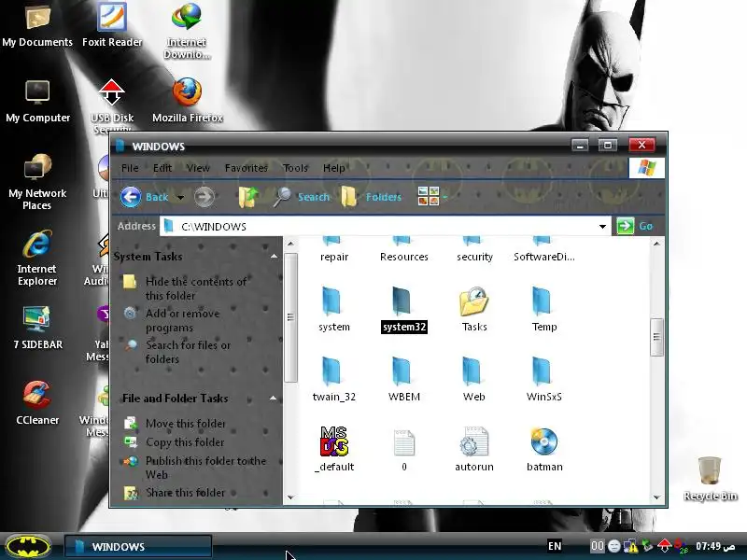Click the task pane scrollbar thumb
The image size is (747, 560).
(x=290, y=317)
